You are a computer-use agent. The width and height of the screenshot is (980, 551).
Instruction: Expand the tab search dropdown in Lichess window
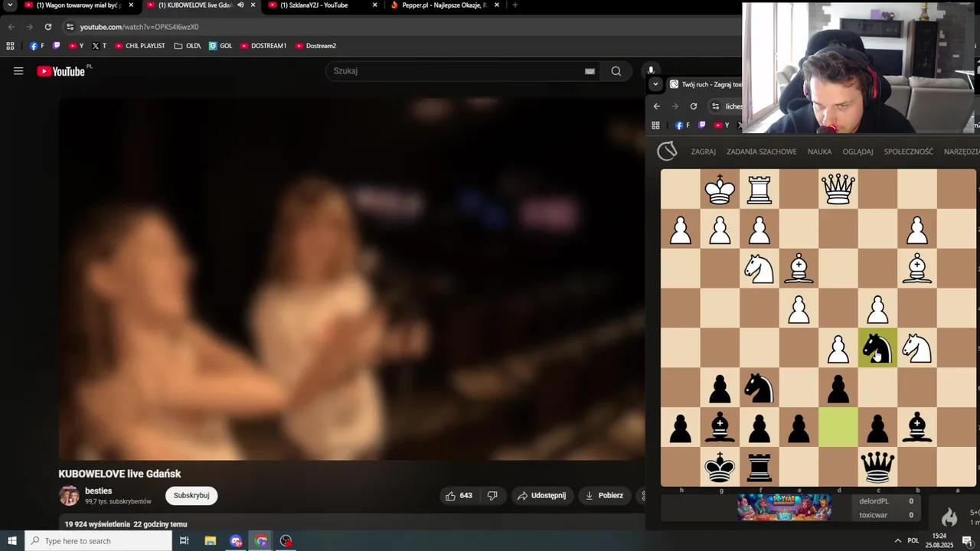655,84
